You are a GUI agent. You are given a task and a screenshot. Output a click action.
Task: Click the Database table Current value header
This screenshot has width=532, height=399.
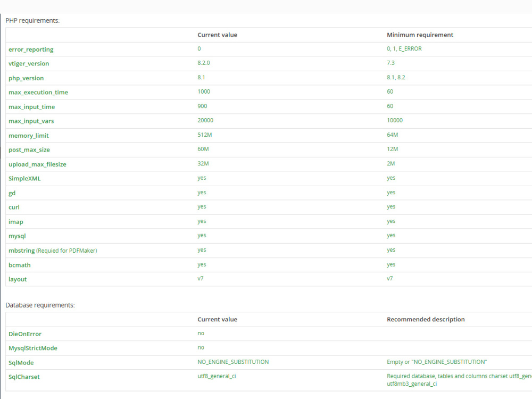(217, 320)
